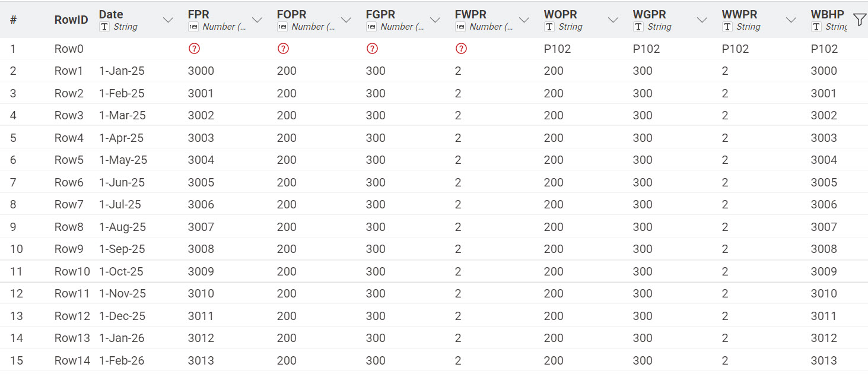Click the missing value icon in FWPR column
This screenshot has height=380, width=868.
pyautogui.click(x=461, y=49)
